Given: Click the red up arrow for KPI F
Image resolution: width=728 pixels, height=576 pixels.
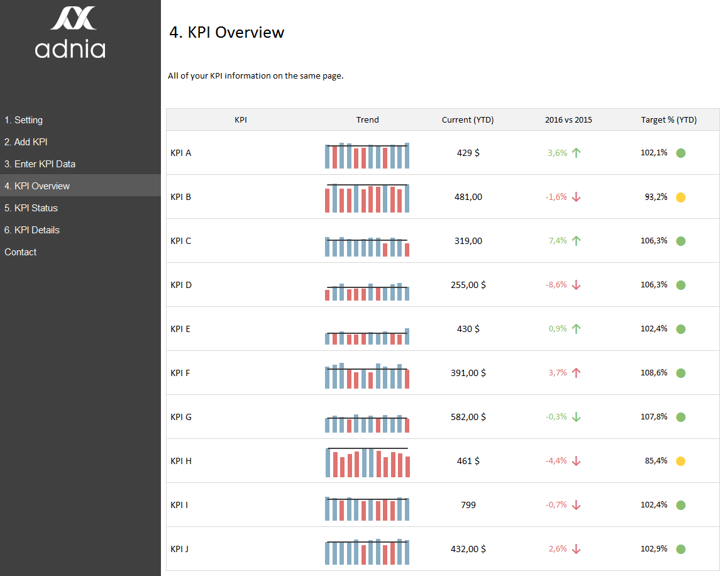Looking at the screenshot, I should point(576,373).
